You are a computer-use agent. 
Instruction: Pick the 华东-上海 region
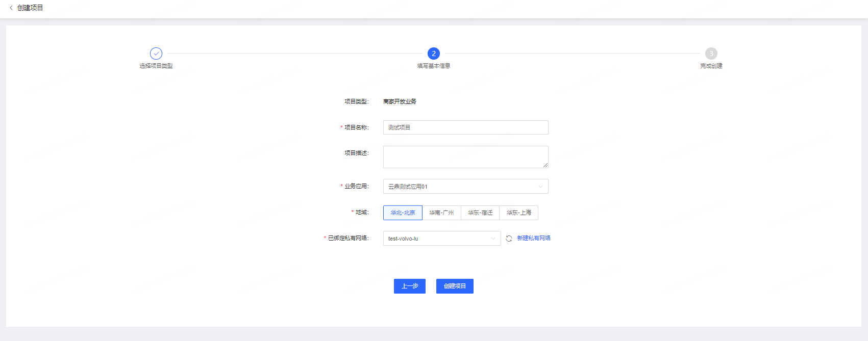click(519, 213)
